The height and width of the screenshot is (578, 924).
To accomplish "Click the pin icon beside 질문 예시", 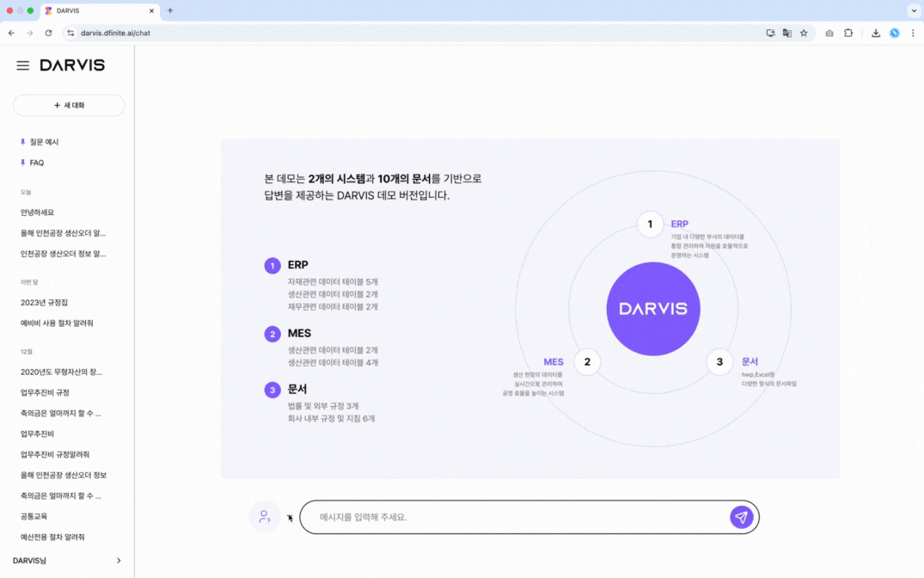I will click(x=21, y=142).
